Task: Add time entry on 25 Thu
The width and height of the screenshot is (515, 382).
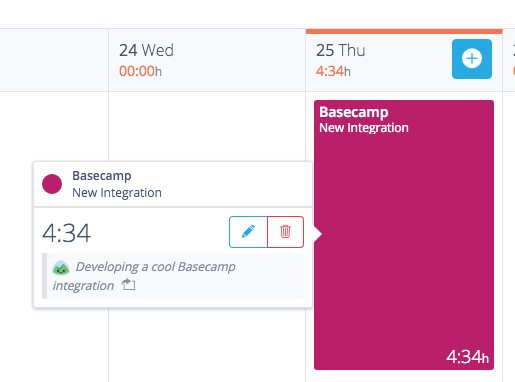Action: 472,59
